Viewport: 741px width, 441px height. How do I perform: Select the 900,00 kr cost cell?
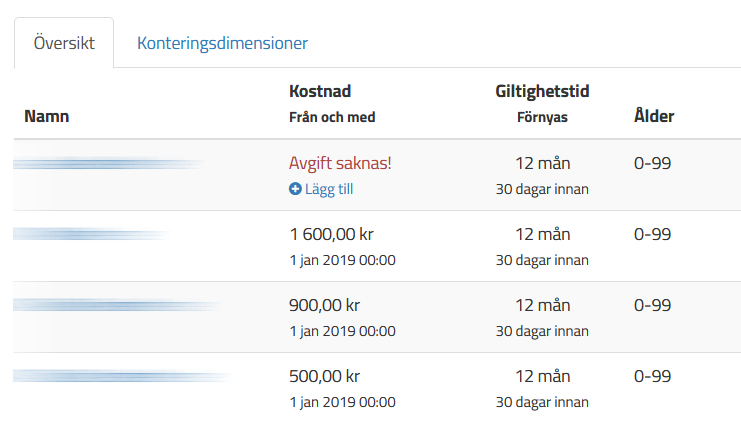(x=324, y=305)
